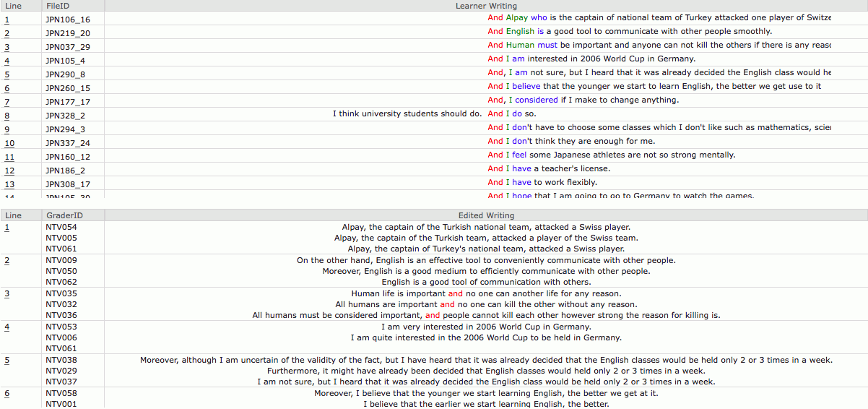The width and height of the screenshot is (868, 409).
Task: Click line 11 link beside JPN160_12
Action: [9, 156]
